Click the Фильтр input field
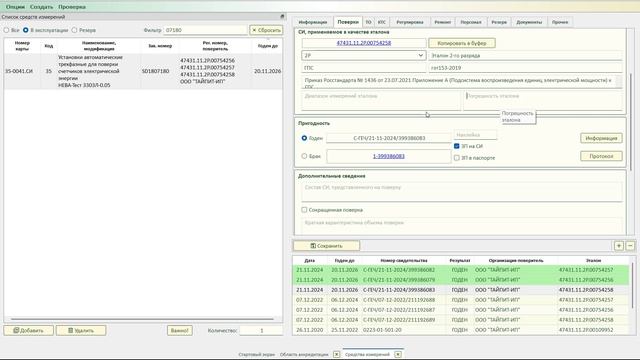 (x=205, y=30)
